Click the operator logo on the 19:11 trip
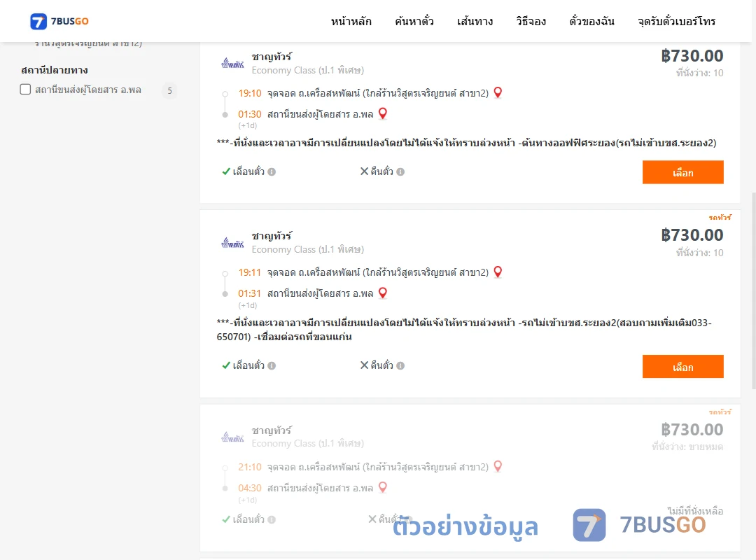The image size is (756, 560). (232, 243)
